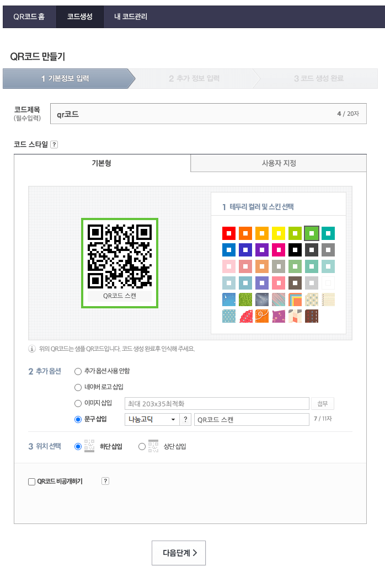
Task: Switch to the 기본형 tab
Action: [102, 163]
